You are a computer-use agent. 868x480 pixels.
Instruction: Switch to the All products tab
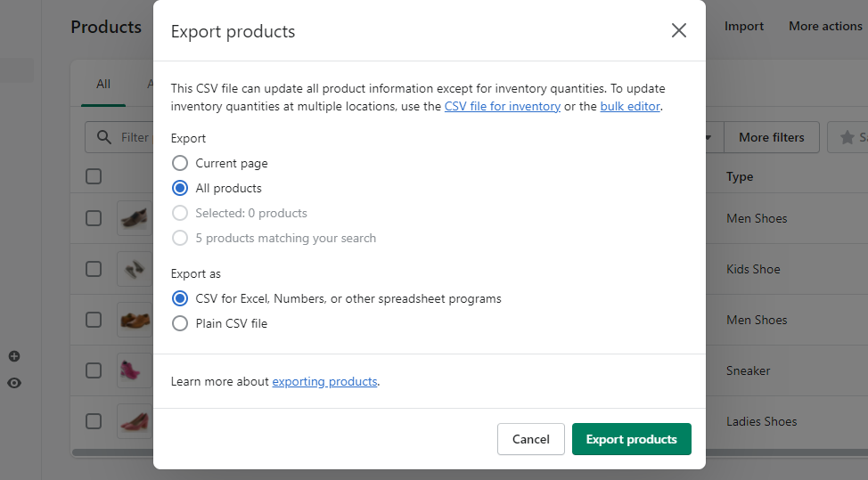pyautogui.click(x=103, y=84)
